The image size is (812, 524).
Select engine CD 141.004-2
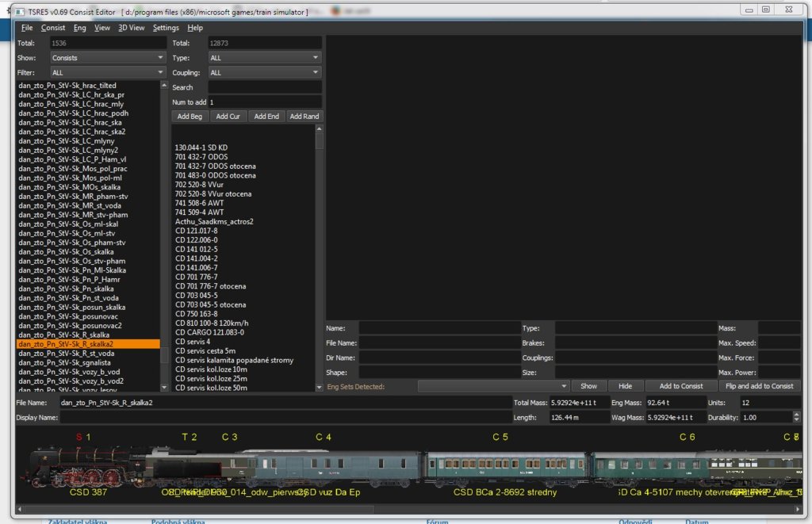(x=197, y=259)
